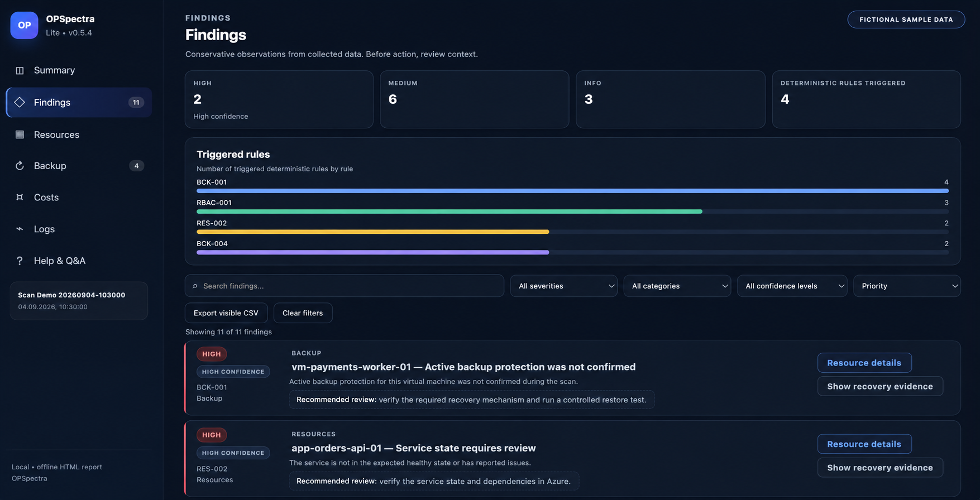
Task: Click the Fictional Sample Data badge
Action: 906,20
